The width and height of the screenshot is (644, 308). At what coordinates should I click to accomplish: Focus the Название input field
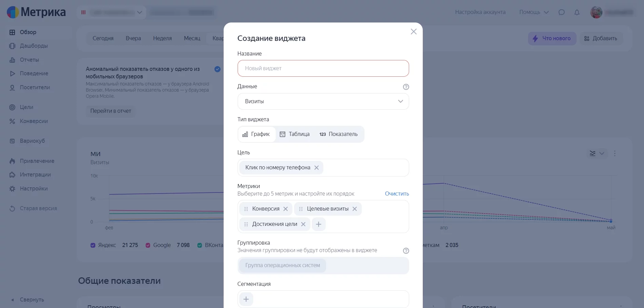click(x=323, y=68)
